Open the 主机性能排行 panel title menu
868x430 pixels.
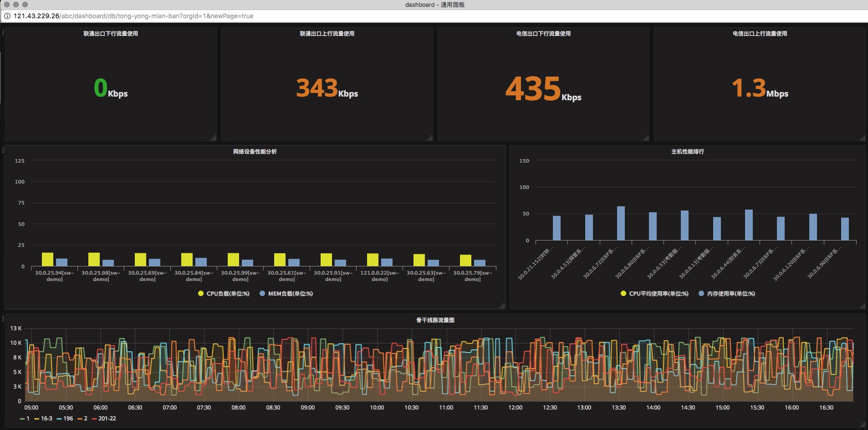pos(687,152)
